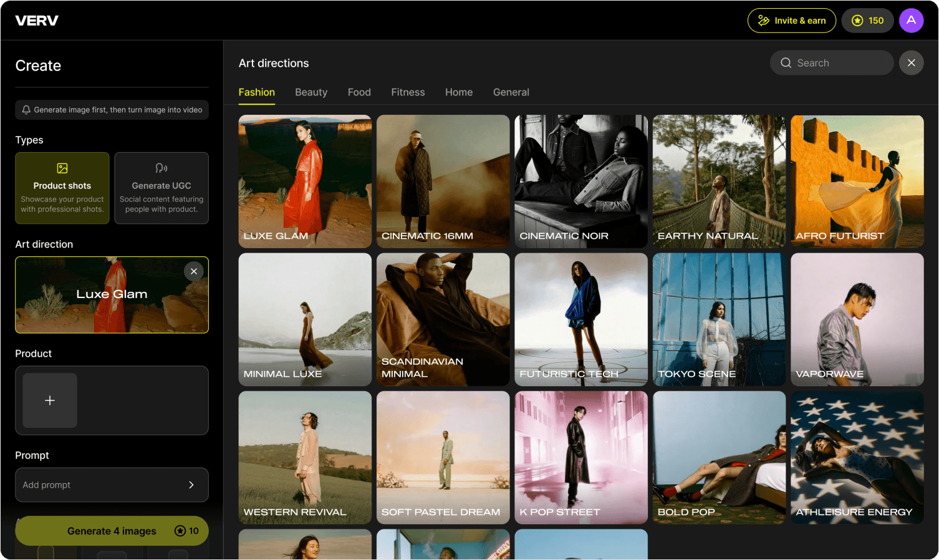Open the 150 credits balance

pyautogui.click(x=868, y=21)
